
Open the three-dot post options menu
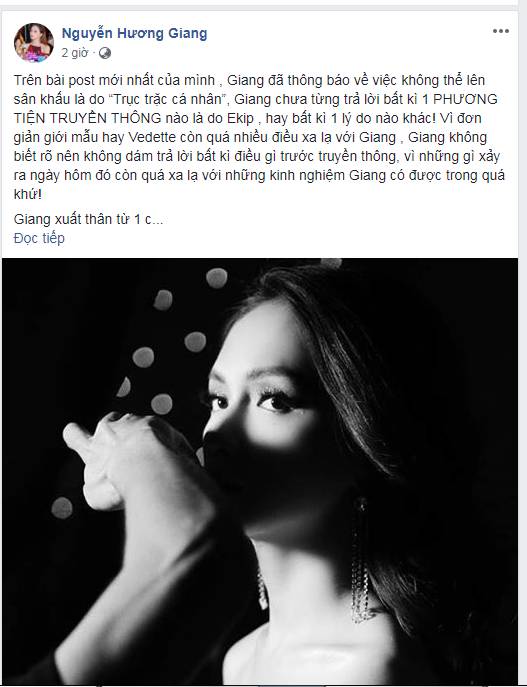pyautogui.click(x=500, y=31)
